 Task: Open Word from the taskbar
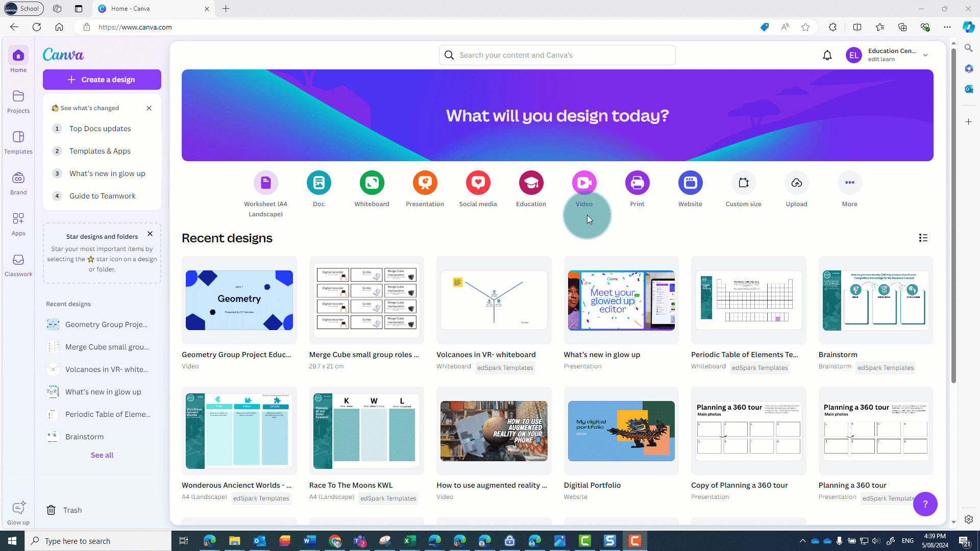point(309,541)
